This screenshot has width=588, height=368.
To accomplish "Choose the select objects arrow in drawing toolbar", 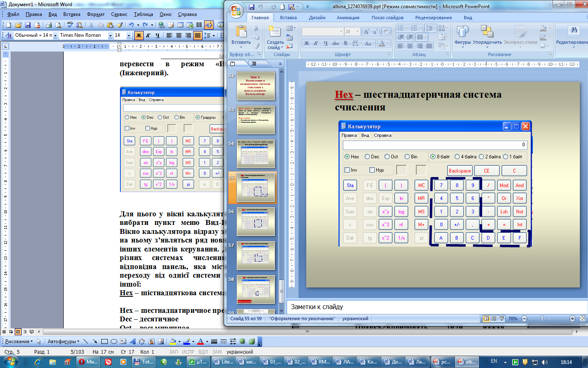I will pyautogui.click(x=39, y=341).
